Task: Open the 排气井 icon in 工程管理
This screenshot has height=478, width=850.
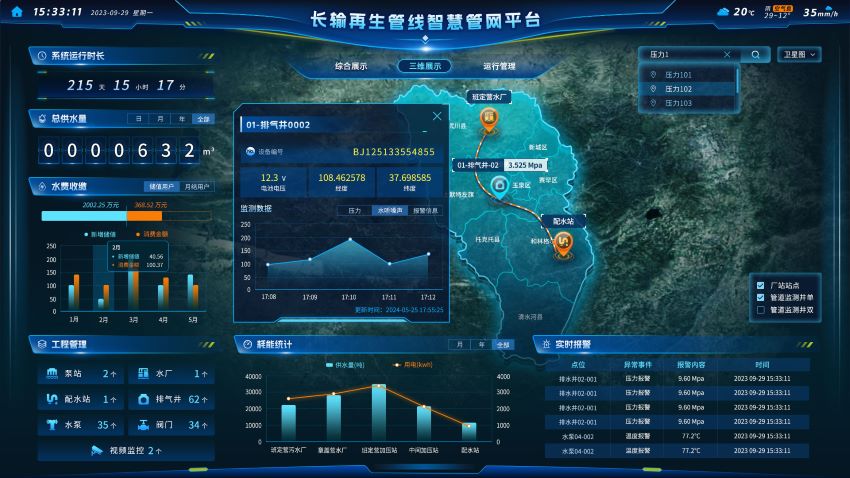Action: click(143, 399)
